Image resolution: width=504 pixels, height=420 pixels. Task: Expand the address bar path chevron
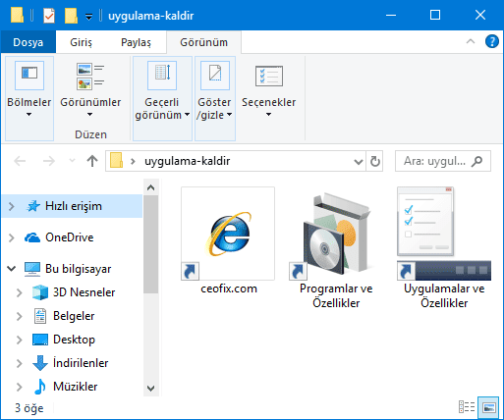(133, 161)
